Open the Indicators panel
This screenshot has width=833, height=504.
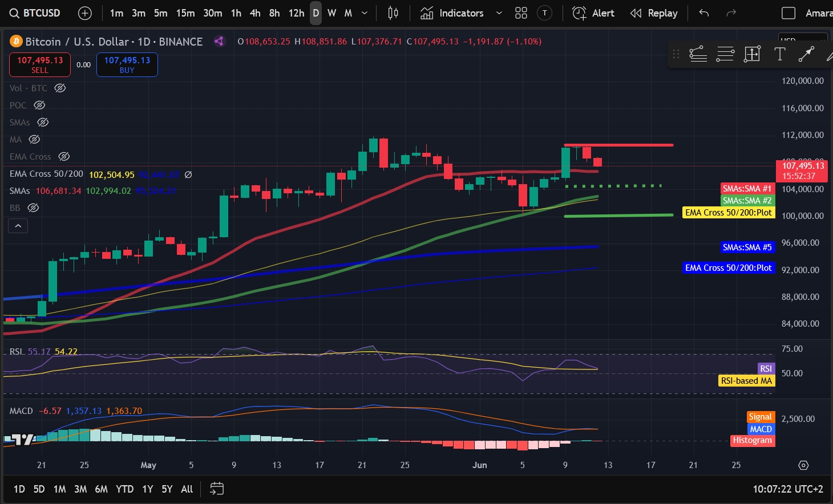452,13
